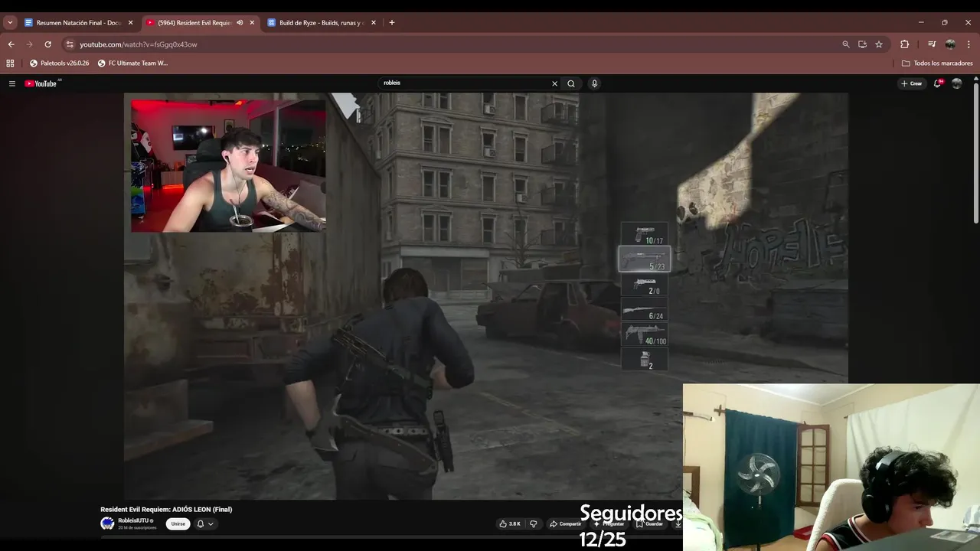The height and width of the screenshot is (551, 980).
Task: Clear the YouTube search box text
Action: point(554,83)
